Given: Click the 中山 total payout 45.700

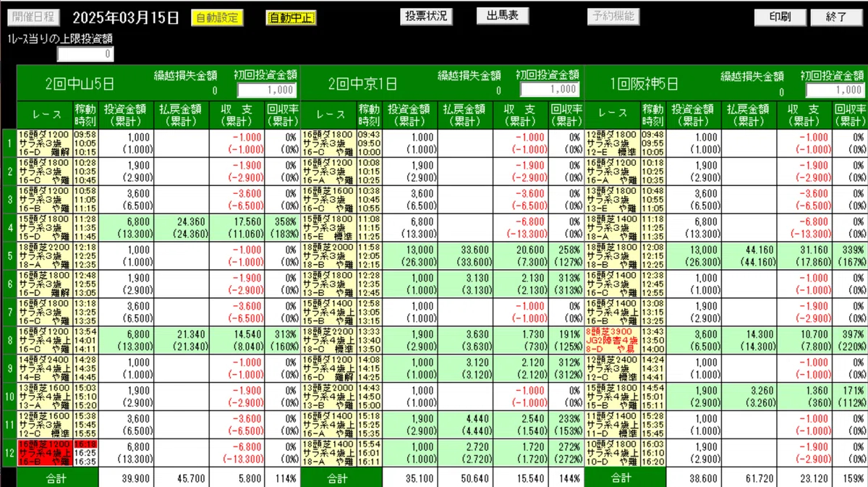Looking at the screenshot, I should (x=182, y=478).
